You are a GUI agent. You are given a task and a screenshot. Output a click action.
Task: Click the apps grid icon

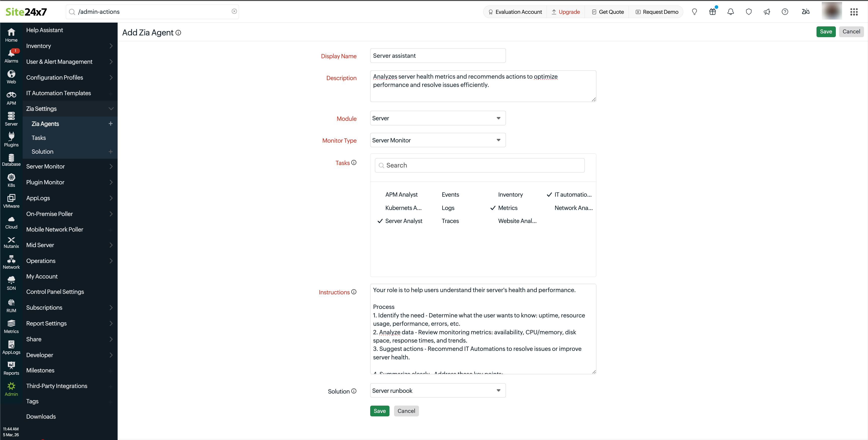click(853, 12)
